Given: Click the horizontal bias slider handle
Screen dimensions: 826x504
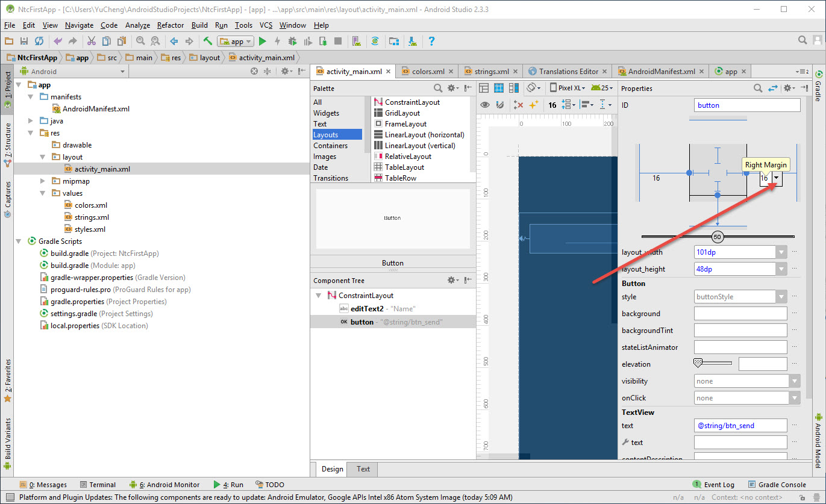Looking at the screenshot, I should point(717,237).
